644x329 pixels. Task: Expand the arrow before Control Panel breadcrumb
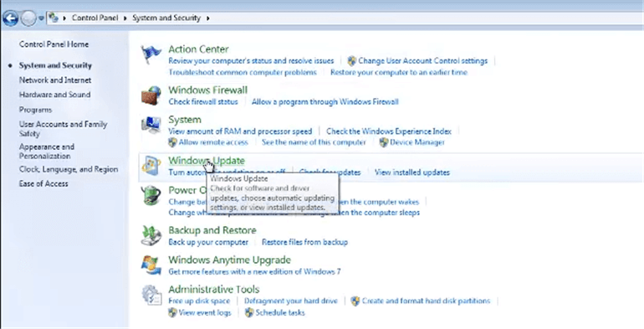(64, 18)
